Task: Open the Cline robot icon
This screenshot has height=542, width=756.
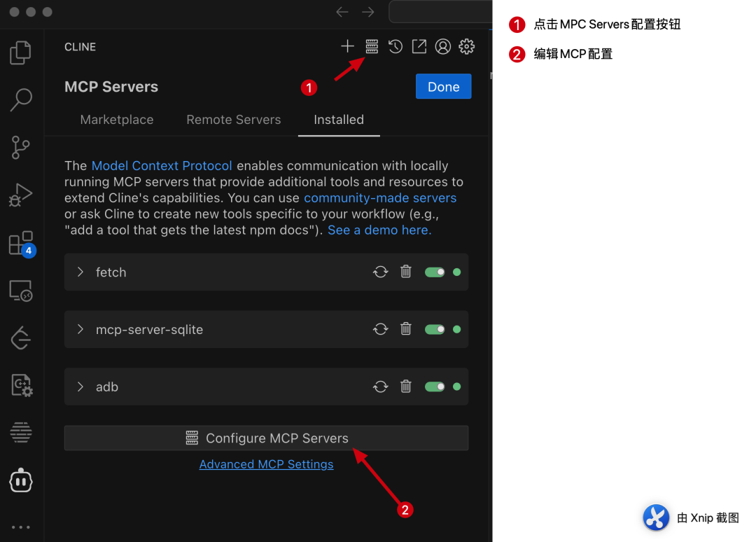Action: coord(21,480)
